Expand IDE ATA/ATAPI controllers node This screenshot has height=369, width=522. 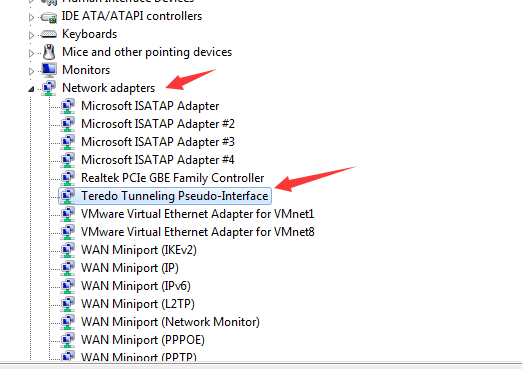31,17
